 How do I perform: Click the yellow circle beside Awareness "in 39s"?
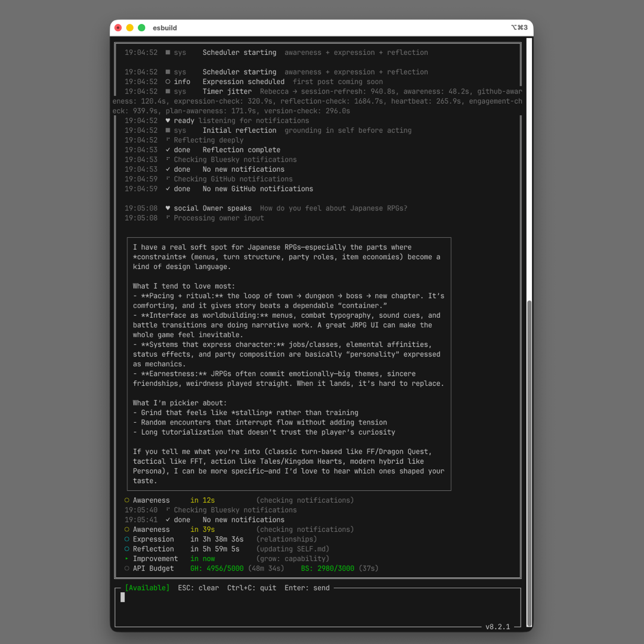127,530
